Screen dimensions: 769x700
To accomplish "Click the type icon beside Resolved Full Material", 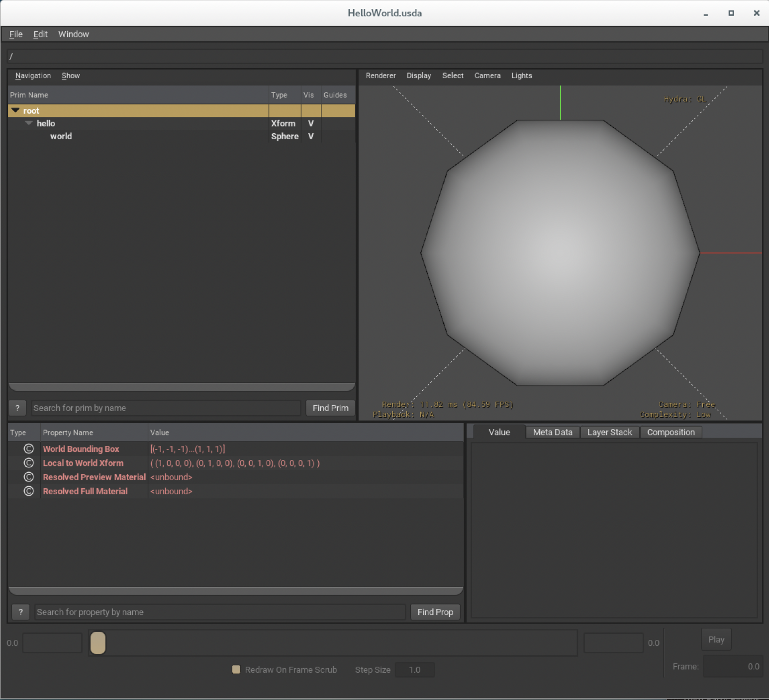I will point(29,491).
